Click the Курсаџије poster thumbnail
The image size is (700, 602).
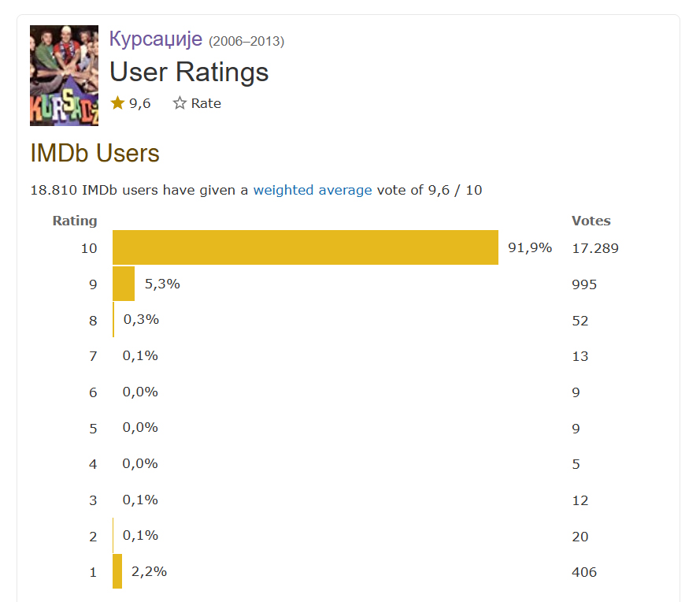pos(64,76)
